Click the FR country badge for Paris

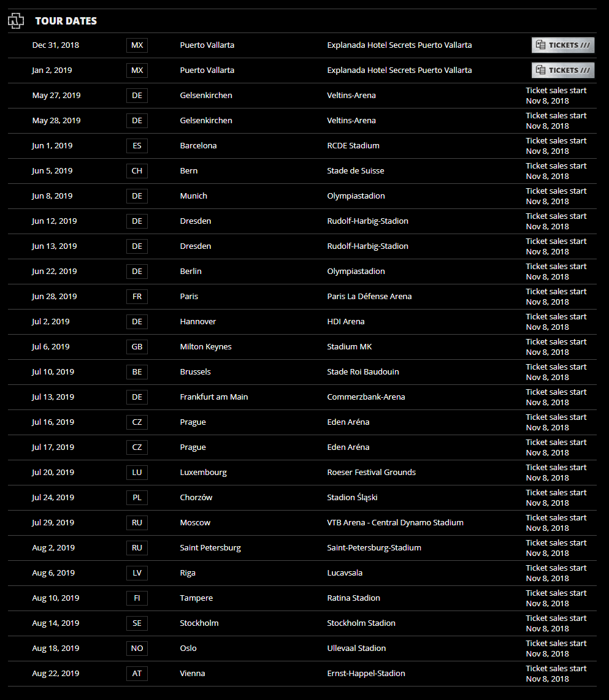pyautogui.click(x=137, y=297)
